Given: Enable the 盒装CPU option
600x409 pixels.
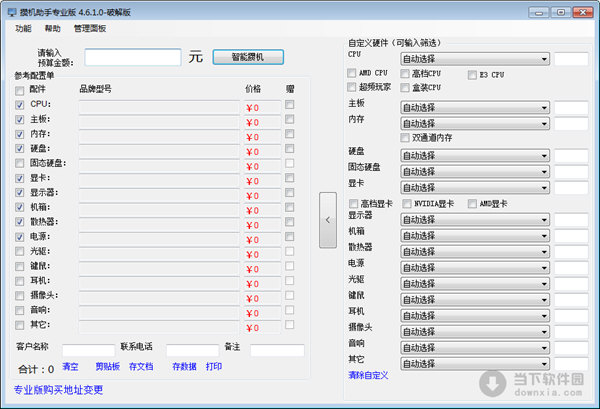Looking at the screenshot, I should (x=404, y=88).
